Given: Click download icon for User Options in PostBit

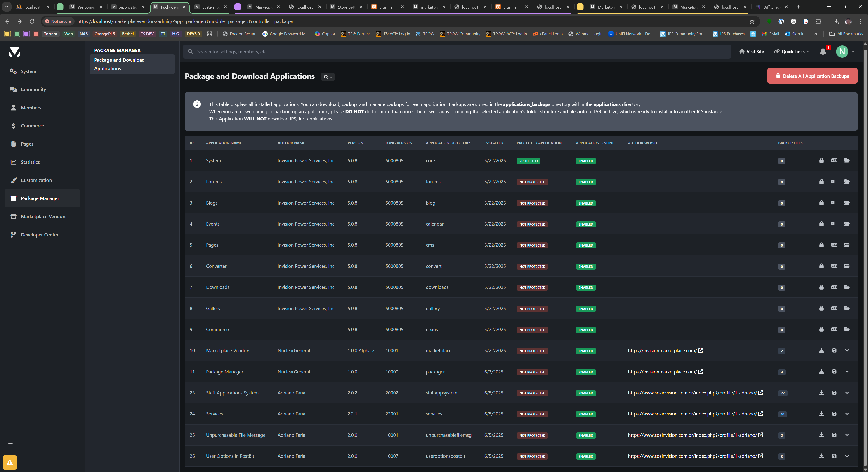Looking at the screenshot, I should [x=821, y=456].
